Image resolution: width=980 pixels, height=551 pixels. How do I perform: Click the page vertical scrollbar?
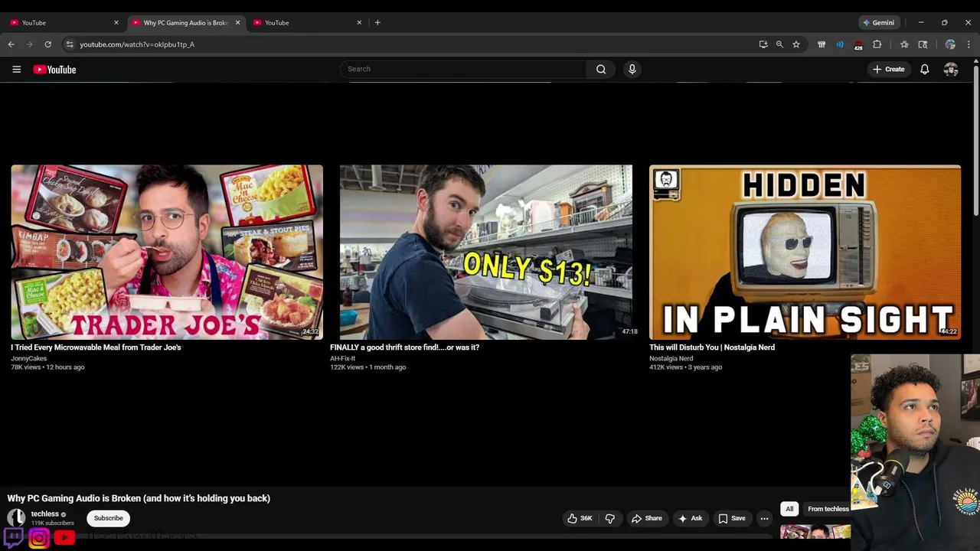pyautogui.click(x=975, y=142)
